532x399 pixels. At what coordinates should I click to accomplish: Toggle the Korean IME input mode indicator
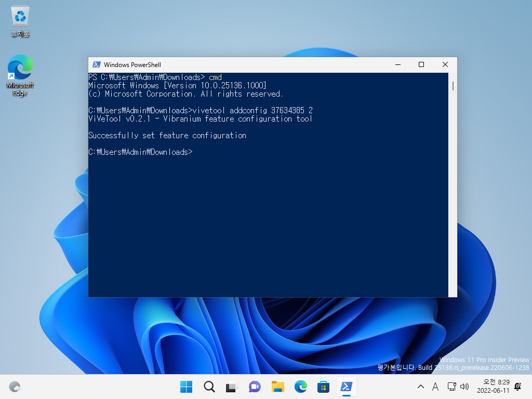point(435,387)
